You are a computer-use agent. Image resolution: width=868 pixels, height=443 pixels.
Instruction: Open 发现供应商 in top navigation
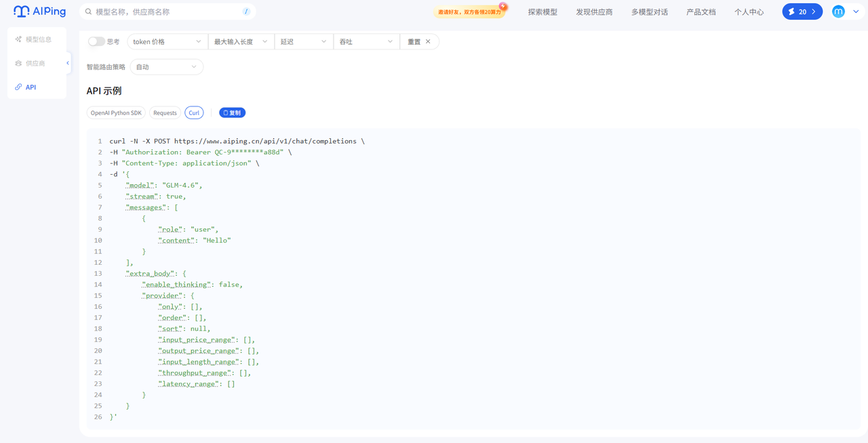tap(594, 12)
